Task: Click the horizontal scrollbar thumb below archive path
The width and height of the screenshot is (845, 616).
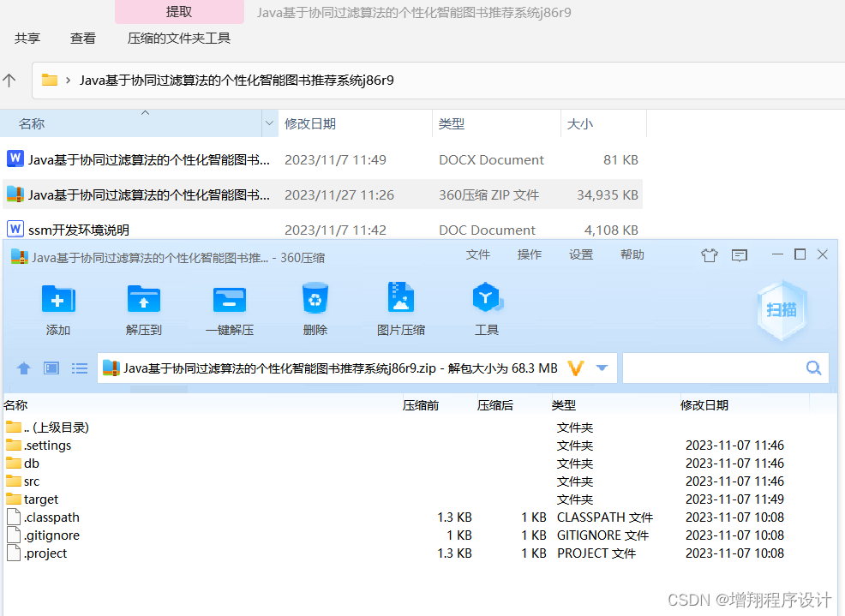Action: [159, 389]
